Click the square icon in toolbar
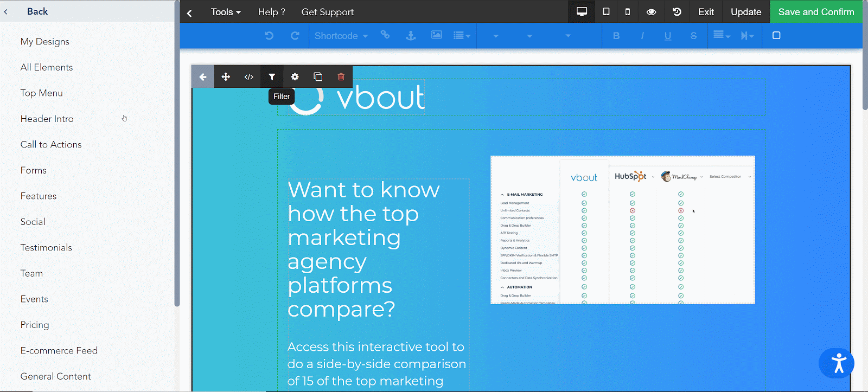868x392 pixels. 776,35
